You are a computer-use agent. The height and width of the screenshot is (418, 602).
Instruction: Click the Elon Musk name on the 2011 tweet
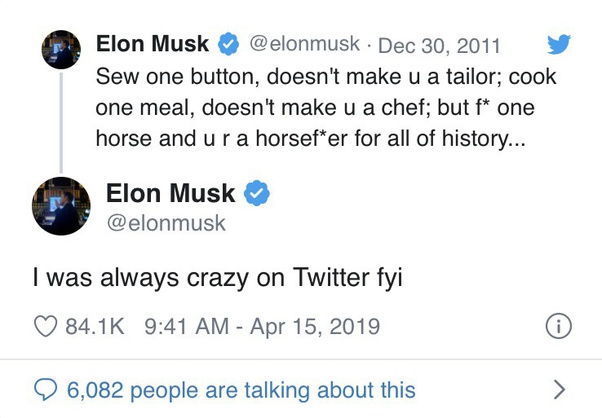click(x=152, y=43)
